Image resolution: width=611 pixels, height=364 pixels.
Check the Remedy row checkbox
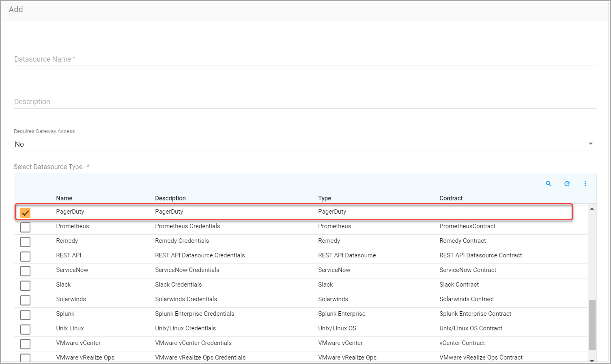click(x=25, y=242)
